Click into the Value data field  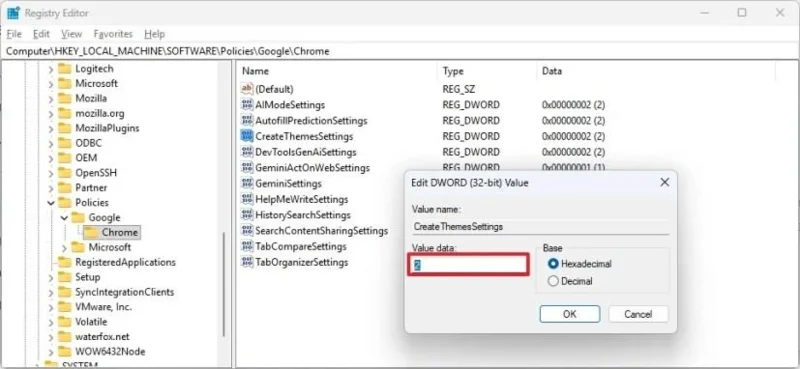[x=468, y=265]
